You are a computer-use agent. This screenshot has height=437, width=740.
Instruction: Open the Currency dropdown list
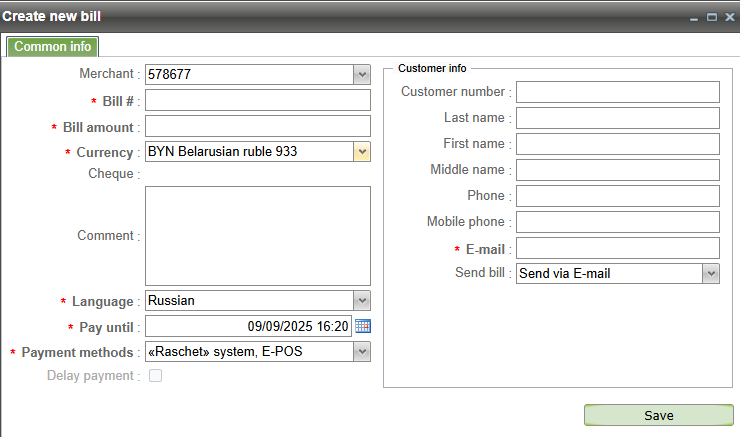tap(361, 152)
